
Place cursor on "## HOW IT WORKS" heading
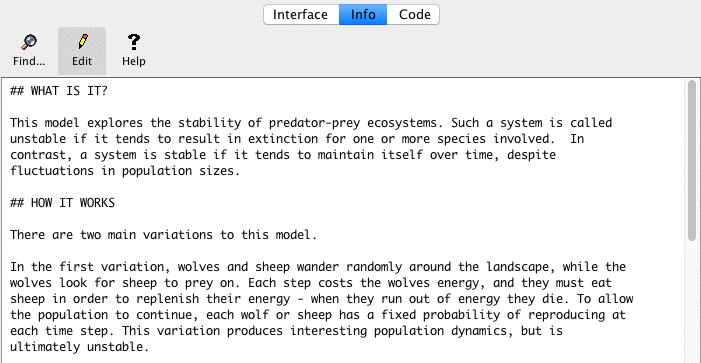point(63,203)
